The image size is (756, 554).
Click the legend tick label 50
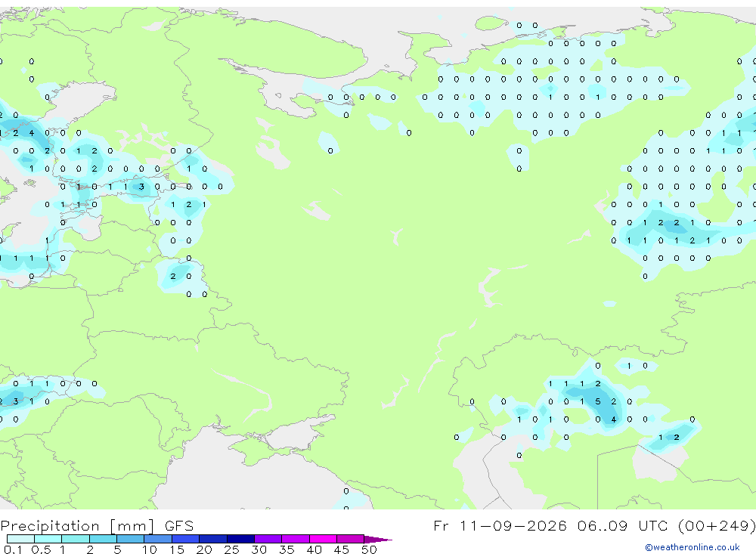[x=369, y=549]
